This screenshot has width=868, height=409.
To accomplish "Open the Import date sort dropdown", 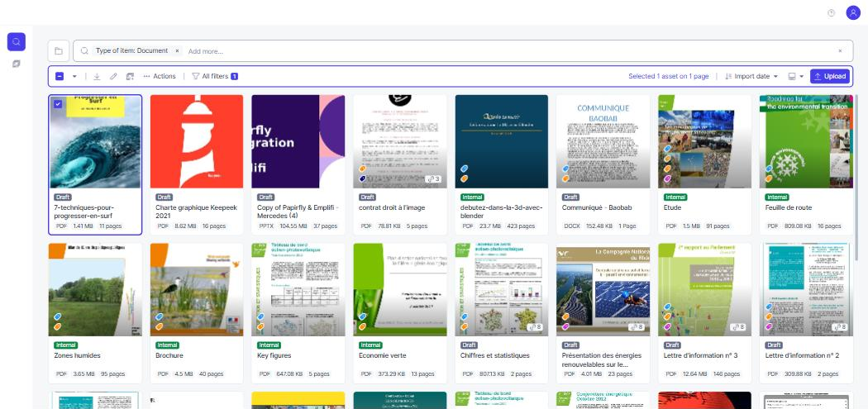I will 756,76.
